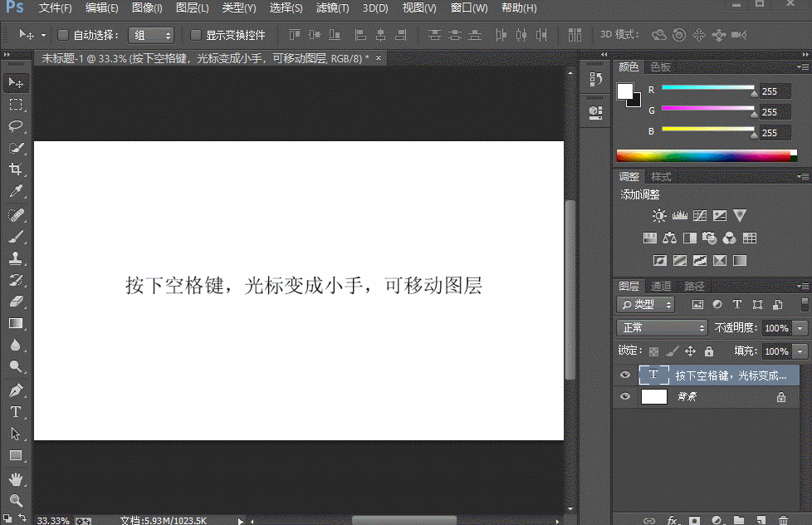Select the Horizontal Type tool
This screenshot has width=812, height=525.
17,411
